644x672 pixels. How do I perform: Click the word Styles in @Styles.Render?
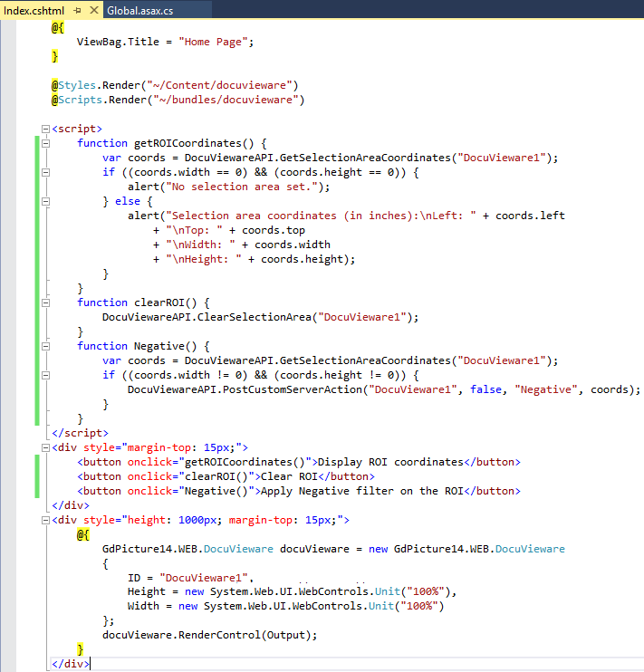(x=77, y=85)
